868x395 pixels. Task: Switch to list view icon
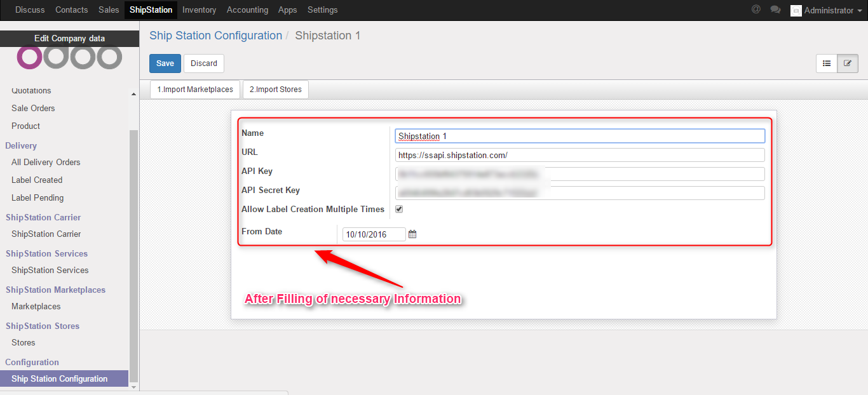827,64
